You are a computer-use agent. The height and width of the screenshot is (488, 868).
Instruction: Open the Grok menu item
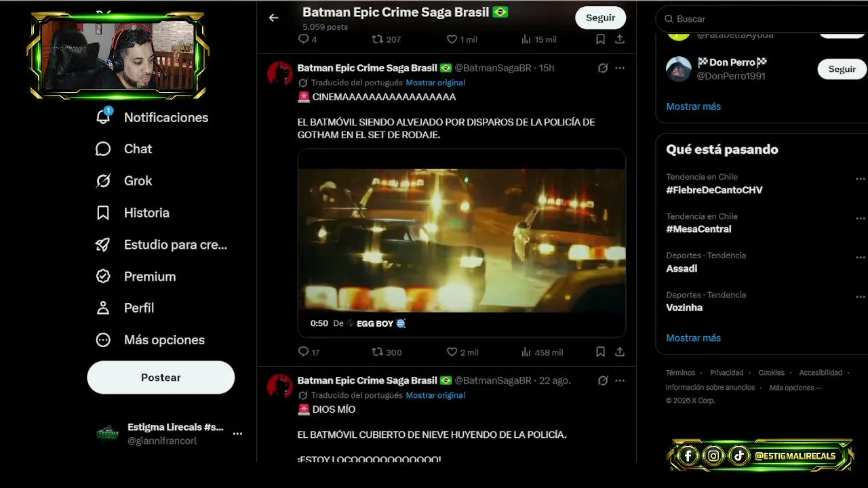[x=138, y=180]
